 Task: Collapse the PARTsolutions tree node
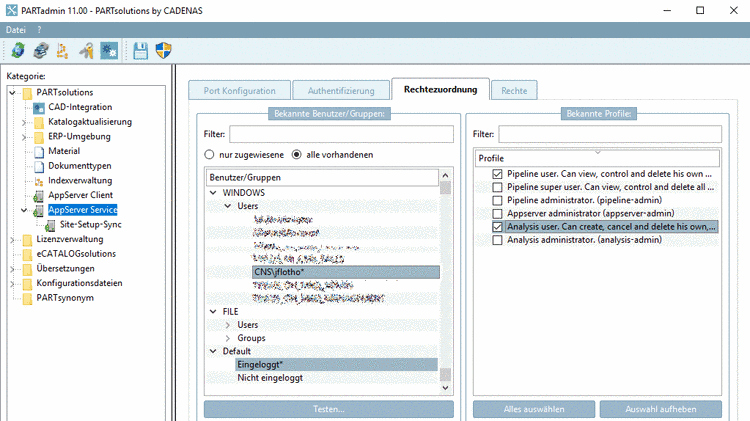(x=13, y=92)
